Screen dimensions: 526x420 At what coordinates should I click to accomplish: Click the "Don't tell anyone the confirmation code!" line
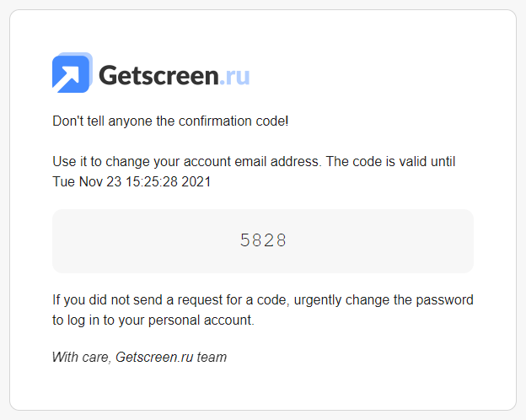[x=170, y=121]
